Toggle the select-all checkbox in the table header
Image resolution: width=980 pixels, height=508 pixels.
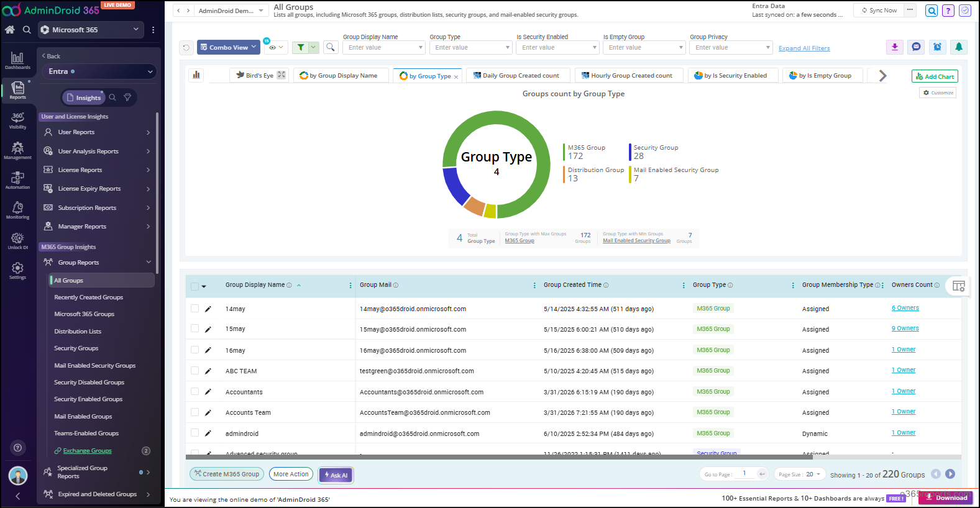(195, 286)
